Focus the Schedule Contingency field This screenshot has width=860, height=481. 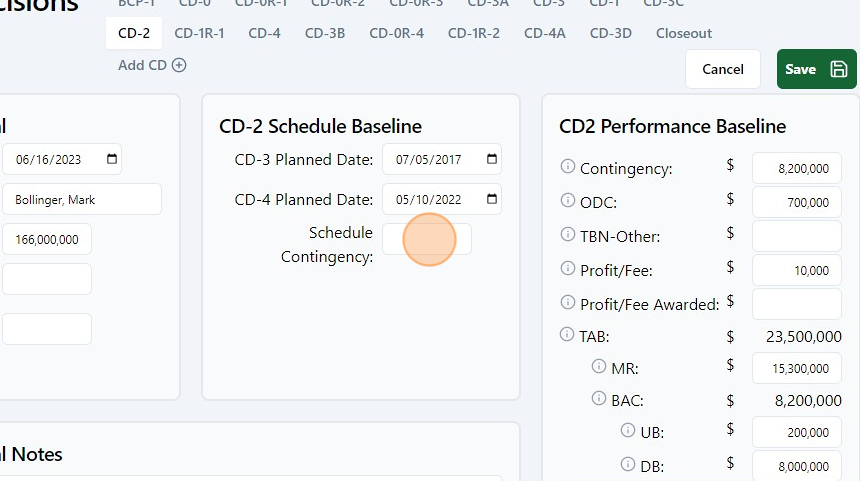tap(427, 239)
